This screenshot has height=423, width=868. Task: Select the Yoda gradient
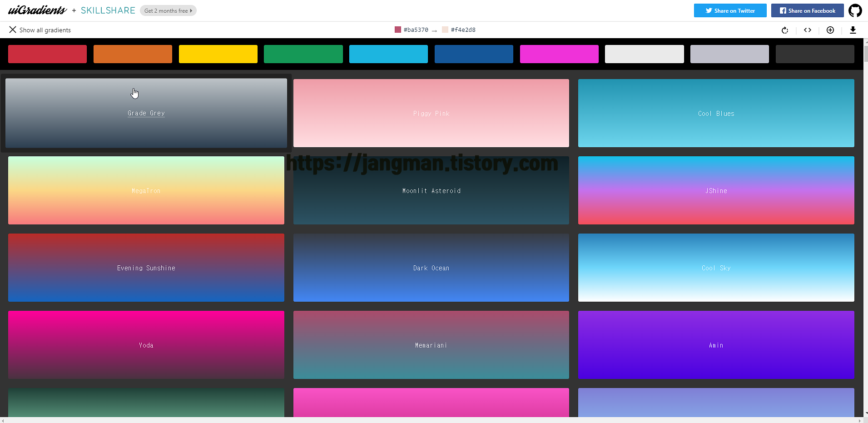click(146, 345)
